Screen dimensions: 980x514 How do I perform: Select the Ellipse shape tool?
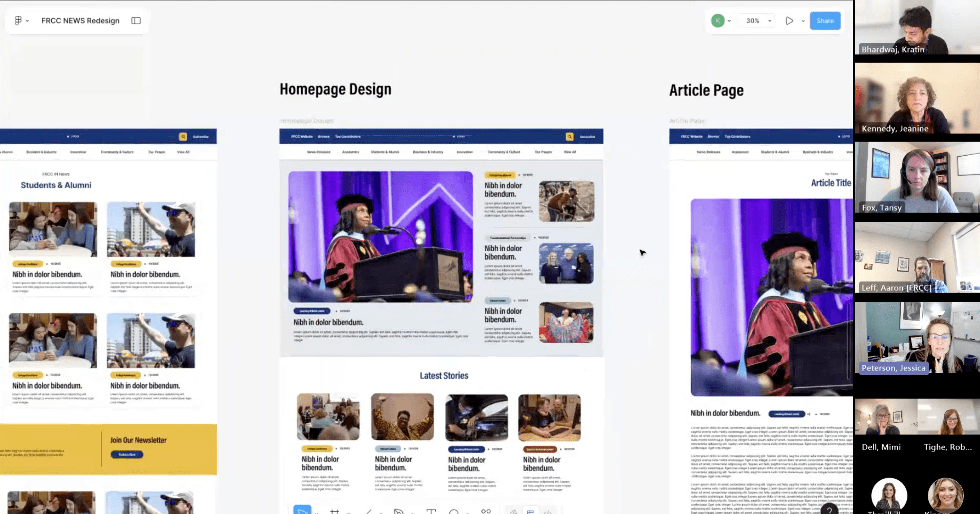[454, 512]
